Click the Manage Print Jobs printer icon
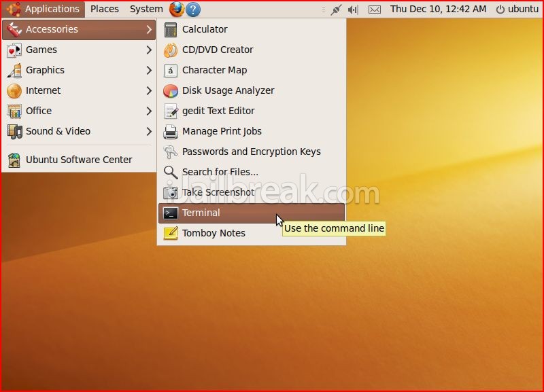544x392 pixels. coord(171,132)
